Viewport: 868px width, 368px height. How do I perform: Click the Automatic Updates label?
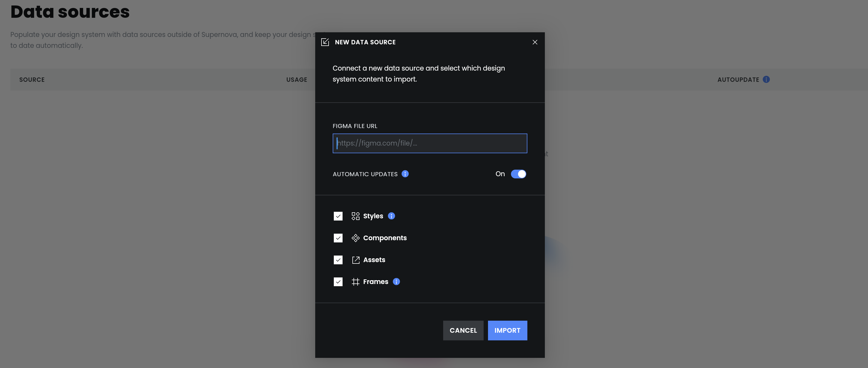click(x=365, y=174)
